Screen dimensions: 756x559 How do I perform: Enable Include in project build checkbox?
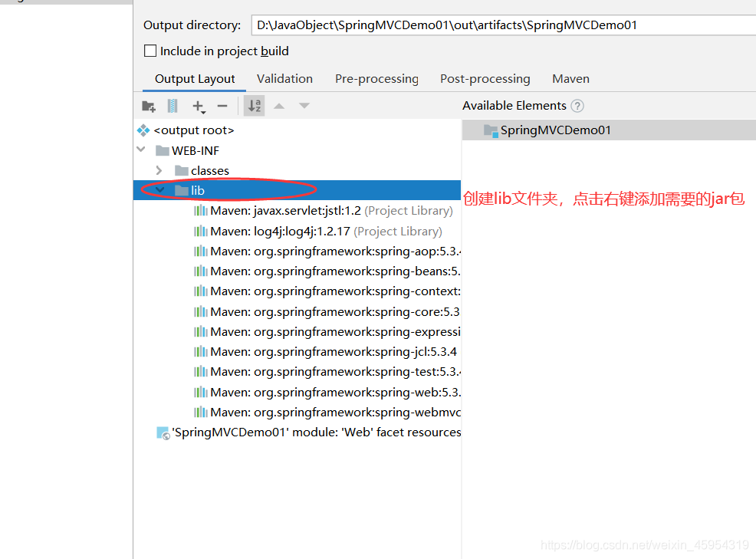tap(150, 51)
